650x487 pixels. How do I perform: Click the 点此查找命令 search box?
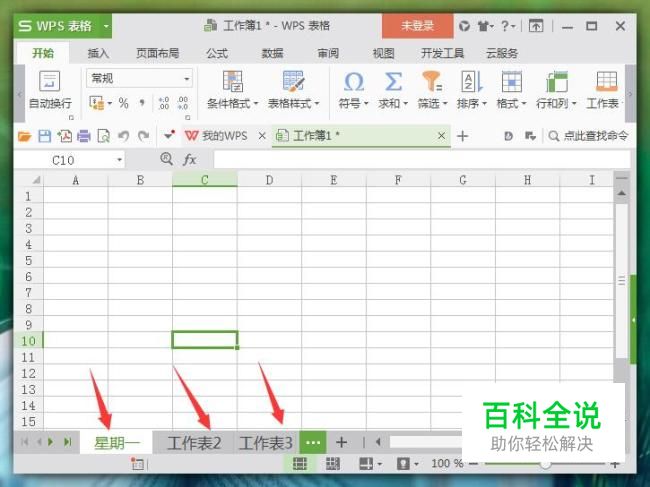coord(588,136)
